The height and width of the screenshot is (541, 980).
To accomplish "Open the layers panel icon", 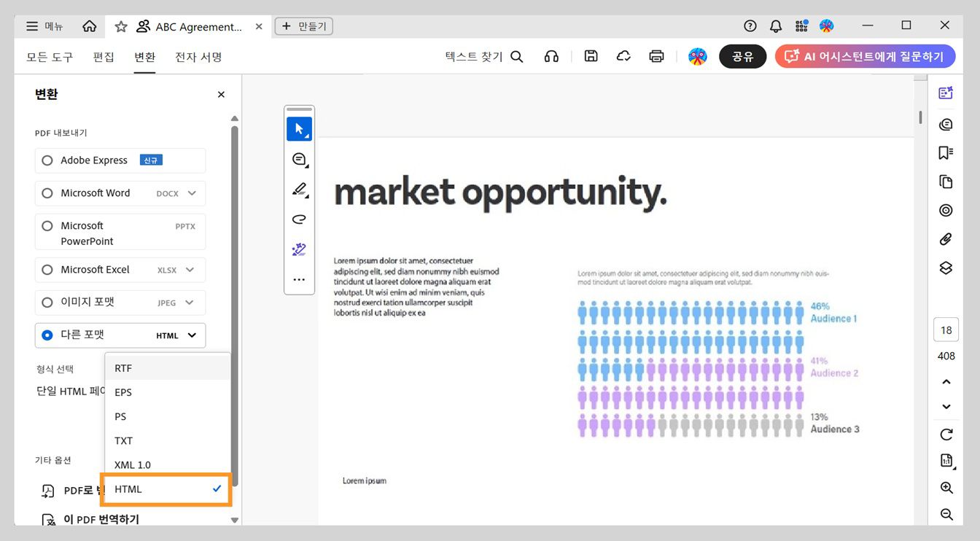I will coord(946,268).
